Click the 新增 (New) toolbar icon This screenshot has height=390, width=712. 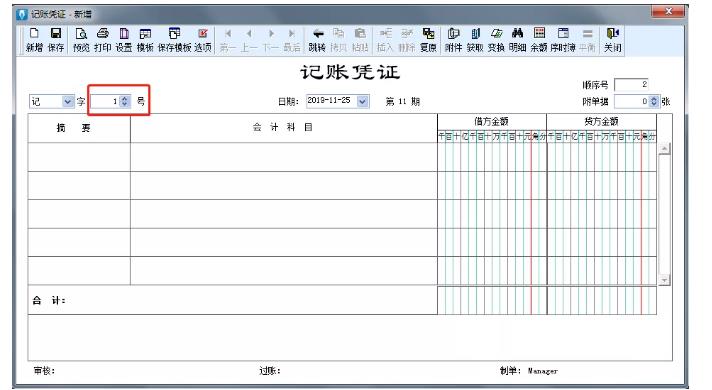(35, 39)
